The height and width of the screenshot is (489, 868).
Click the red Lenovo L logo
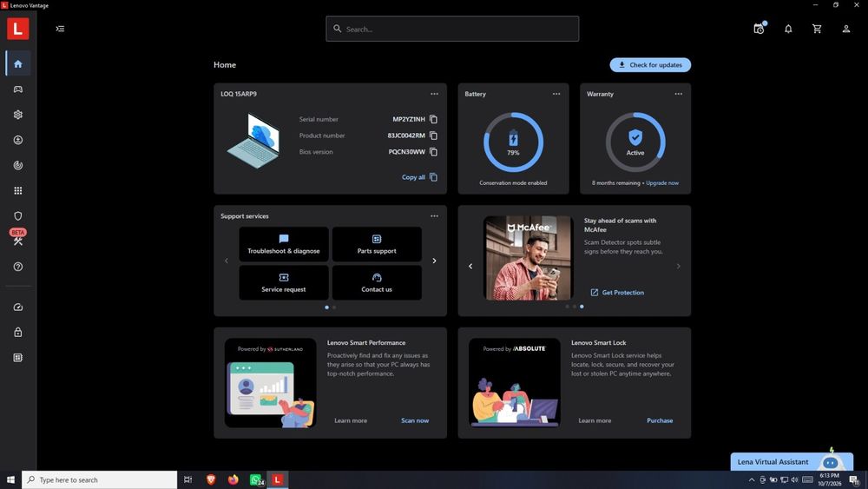pyautogui.click(x=17, y=29)
